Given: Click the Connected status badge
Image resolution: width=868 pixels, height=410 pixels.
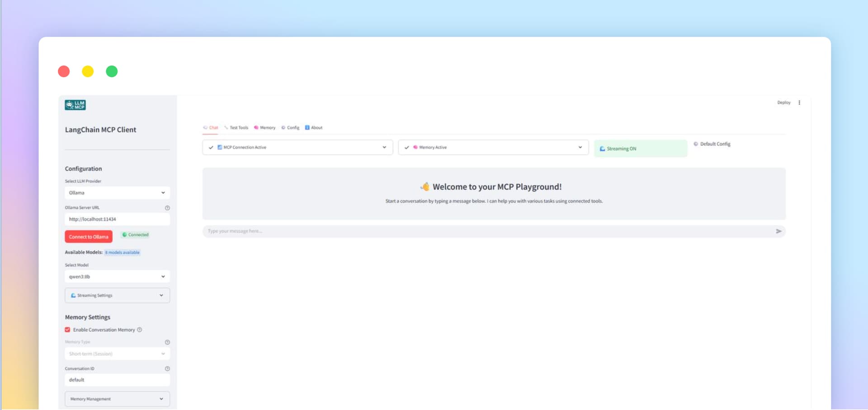Looking at the screenshot, I should [135, 234].
